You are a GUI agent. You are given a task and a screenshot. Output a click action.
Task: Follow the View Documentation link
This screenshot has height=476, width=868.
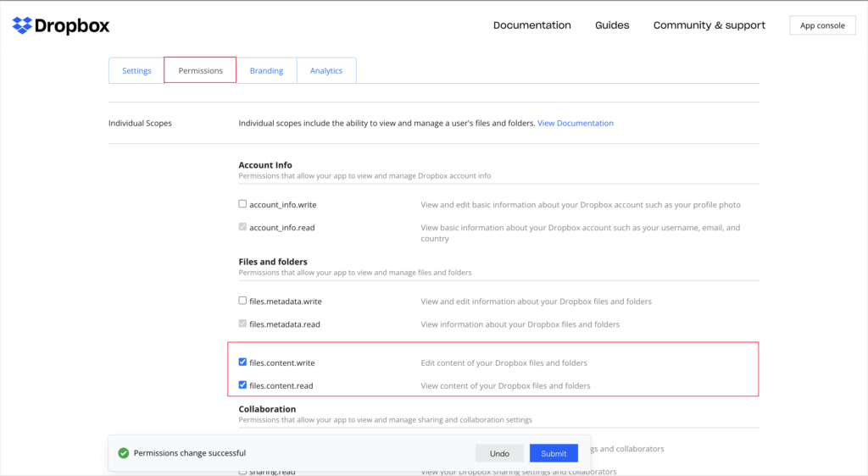576,124
